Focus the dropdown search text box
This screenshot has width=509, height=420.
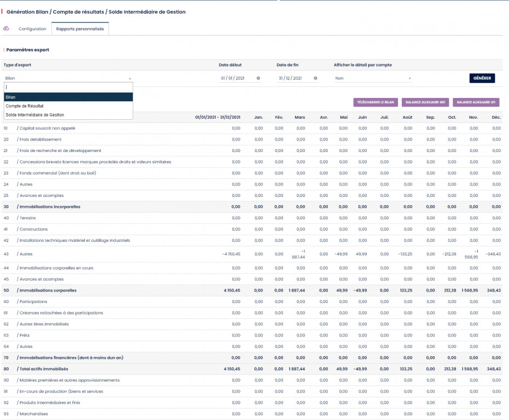[68, 87]
